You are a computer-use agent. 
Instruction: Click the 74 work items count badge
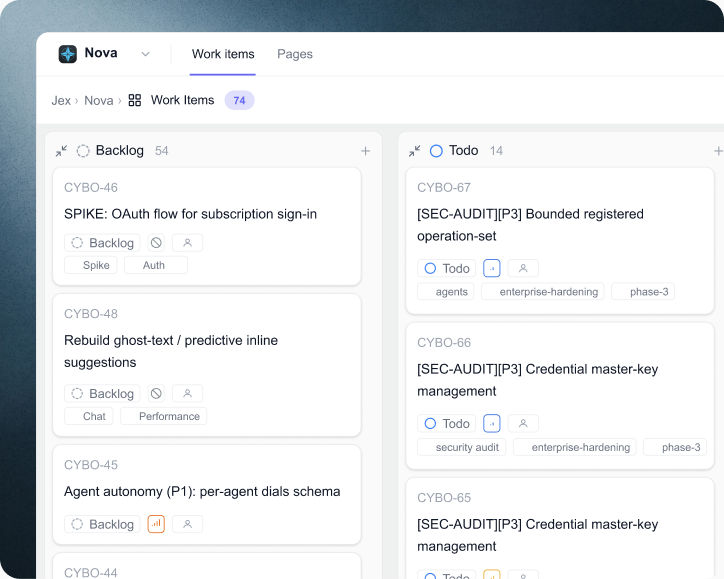pos(239,100)
